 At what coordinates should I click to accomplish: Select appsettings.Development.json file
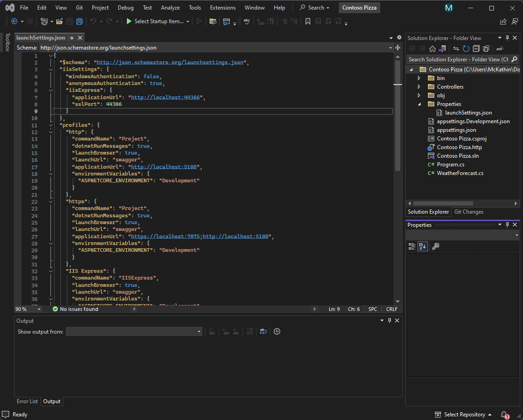point(473,121)
